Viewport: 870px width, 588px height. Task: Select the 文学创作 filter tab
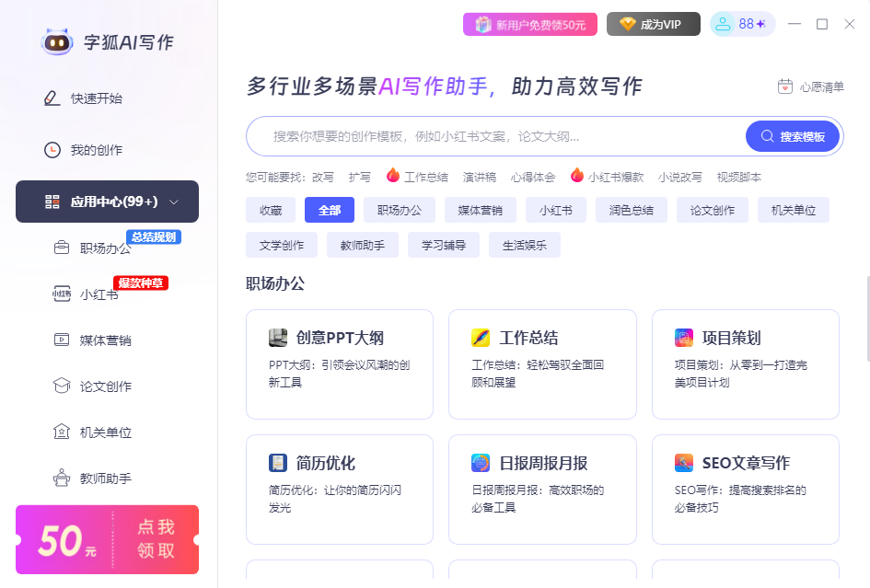tap(282, 245)
